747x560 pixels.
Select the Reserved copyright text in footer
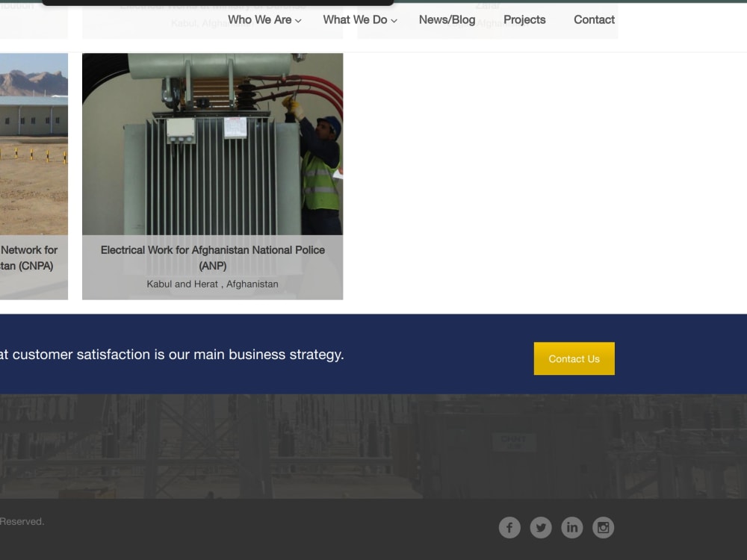tap(22, 521)
